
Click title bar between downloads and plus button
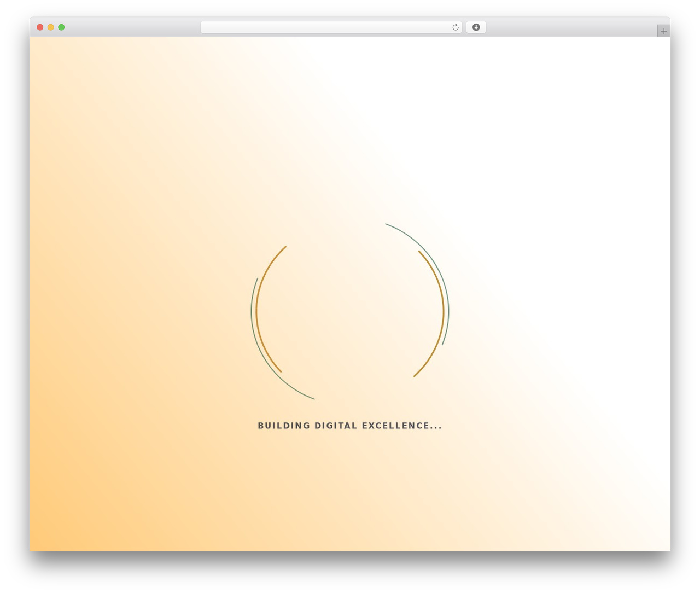pos(571,27)
